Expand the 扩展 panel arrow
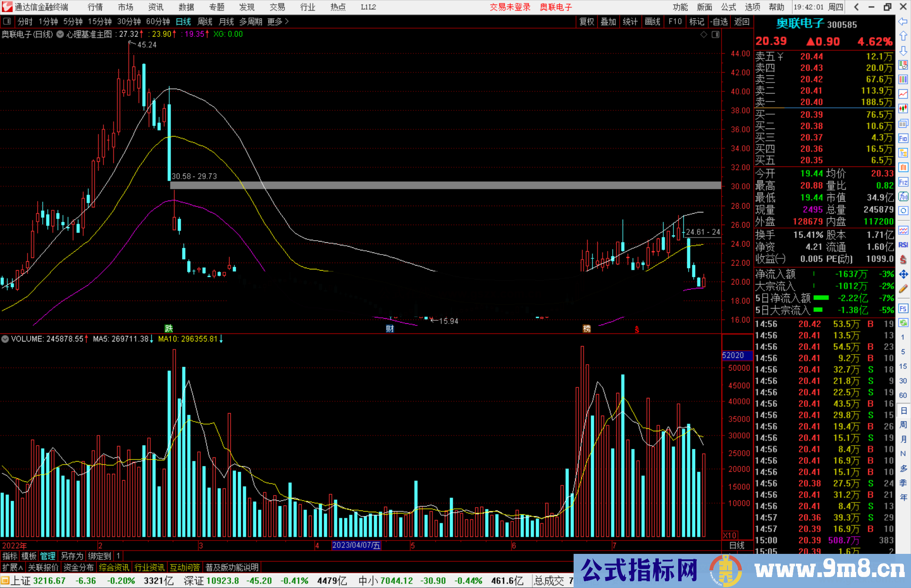 coord(13,567)
